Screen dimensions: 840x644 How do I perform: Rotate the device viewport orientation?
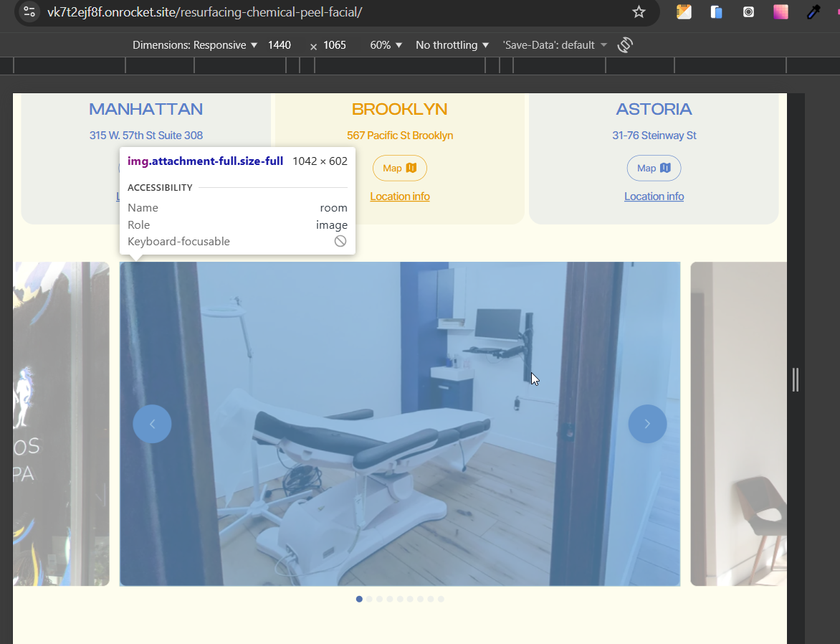(625, 45)
